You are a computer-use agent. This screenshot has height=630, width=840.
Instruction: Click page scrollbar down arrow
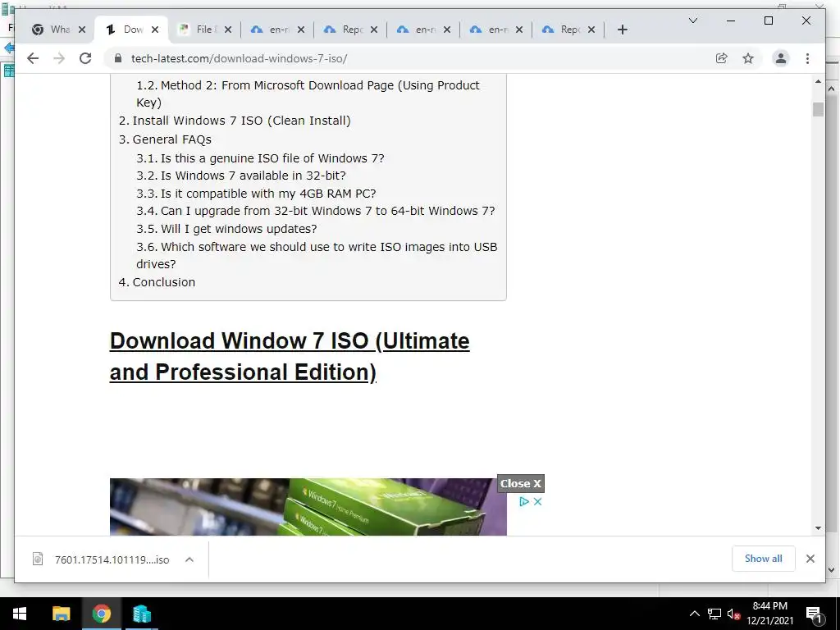[818, 528]
